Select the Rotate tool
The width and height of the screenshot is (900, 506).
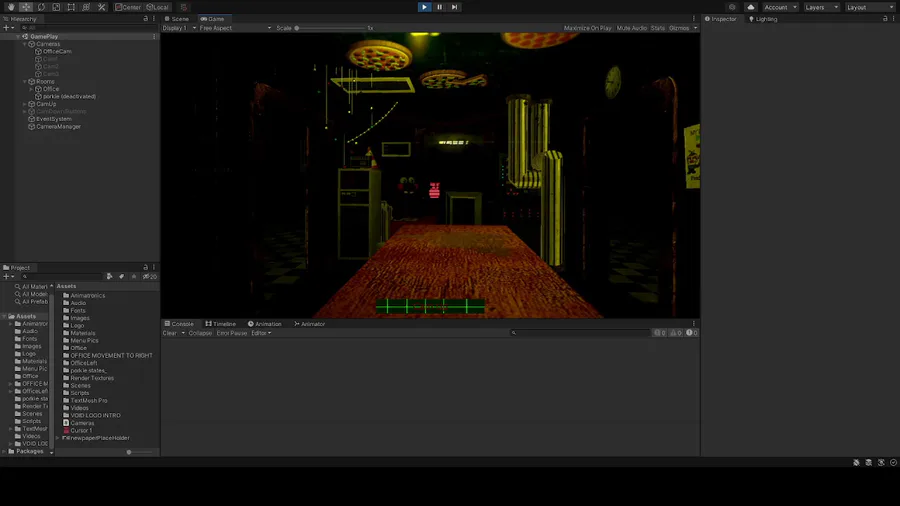click(41, 7)
